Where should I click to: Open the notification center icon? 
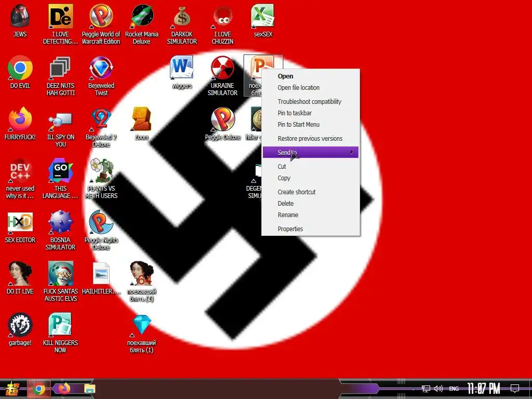[x=515, y=388]
